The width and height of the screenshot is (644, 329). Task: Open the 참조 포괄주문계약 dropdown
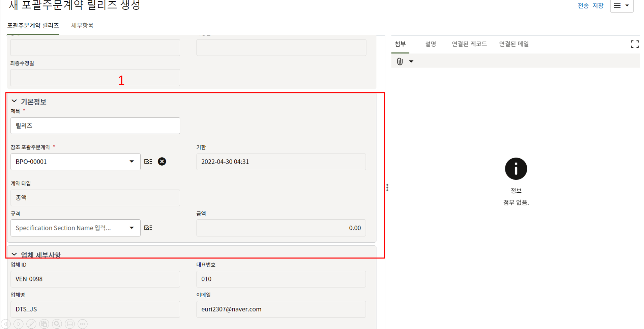coord(131,162)
